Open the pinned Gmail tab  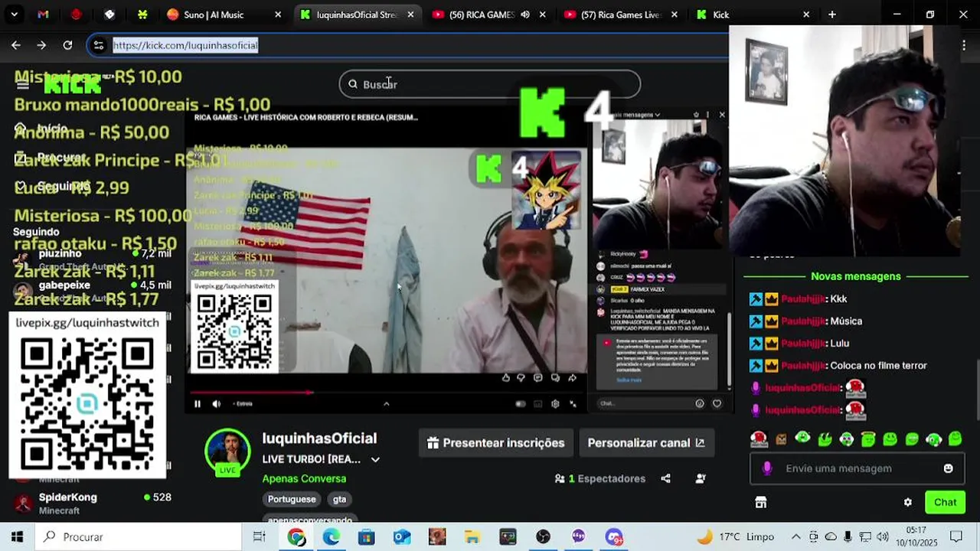click(43, 15)
